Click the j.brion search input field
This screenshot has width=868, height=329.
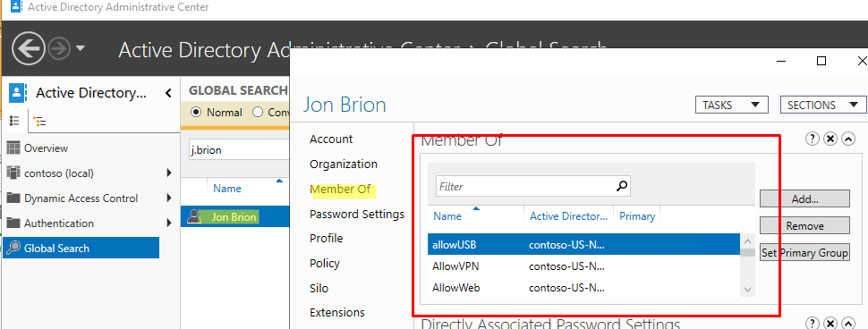pos(238,150)
